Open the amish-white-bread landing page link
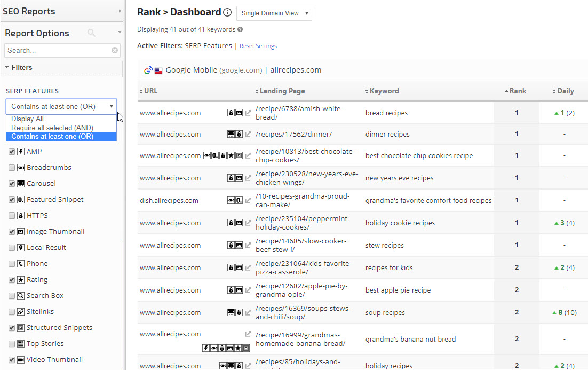This screenshot has width=588, height=370. (x=299, y=113)
